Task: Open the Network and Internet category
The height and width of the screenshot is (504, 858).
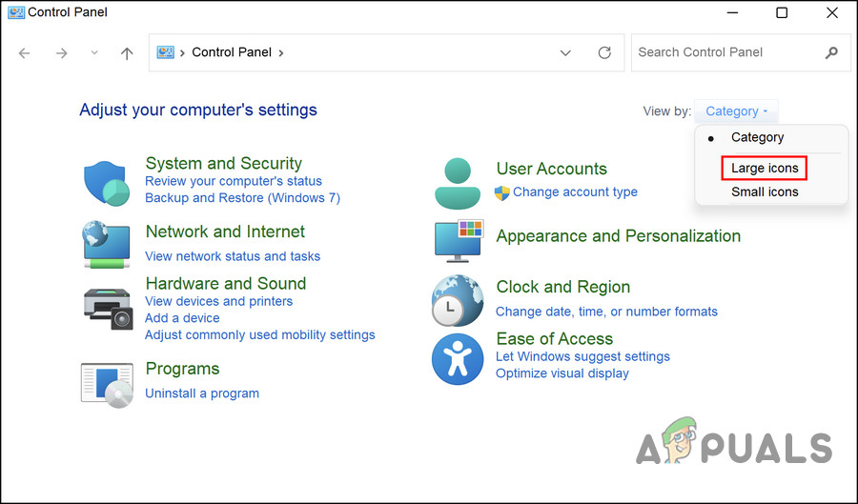Action: 225,232
